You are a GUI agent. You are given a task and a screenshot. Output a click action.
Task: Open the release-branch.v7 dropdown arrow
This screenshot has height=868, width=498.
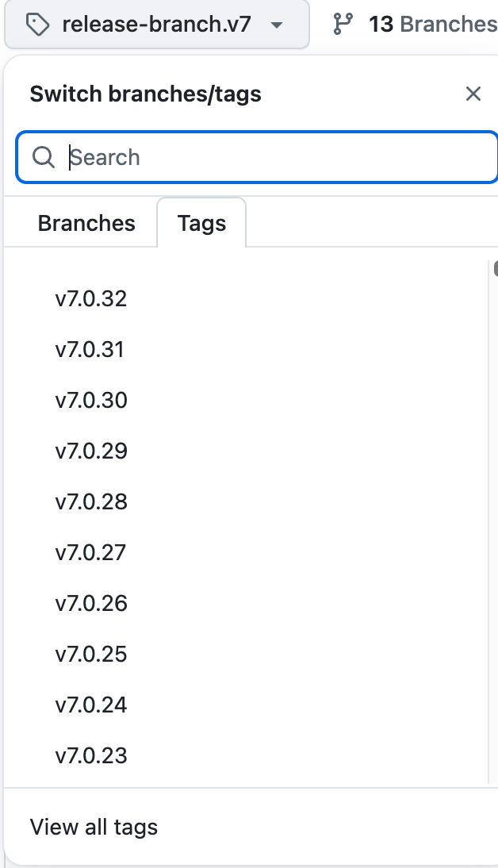[x=276, y=25]
